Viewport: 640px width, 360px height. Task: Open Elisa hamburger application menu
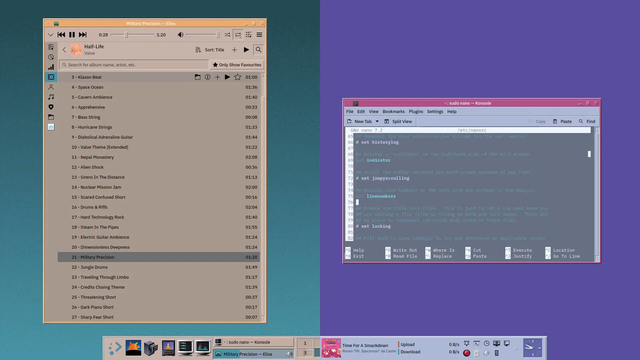tap(259, 35)
